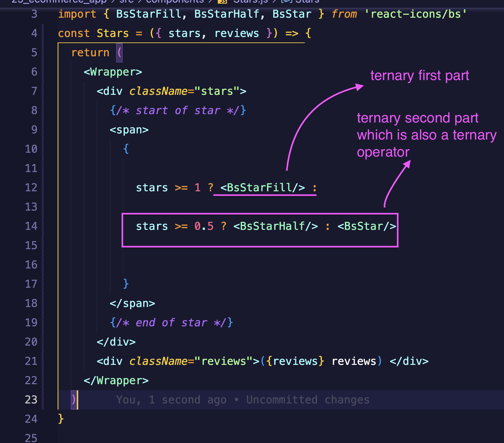Click the <BsStar/> component on line 14
This screenshot has height=443, width=504.
[x=367, y=226]
